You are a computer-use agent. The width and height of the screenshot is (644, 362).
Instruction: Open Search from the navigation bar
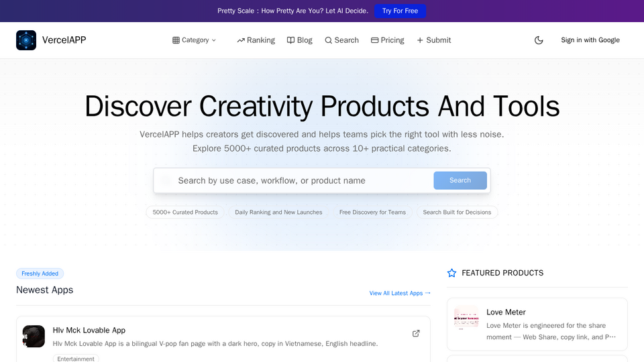pyautogui.click(x=341, y=40)
